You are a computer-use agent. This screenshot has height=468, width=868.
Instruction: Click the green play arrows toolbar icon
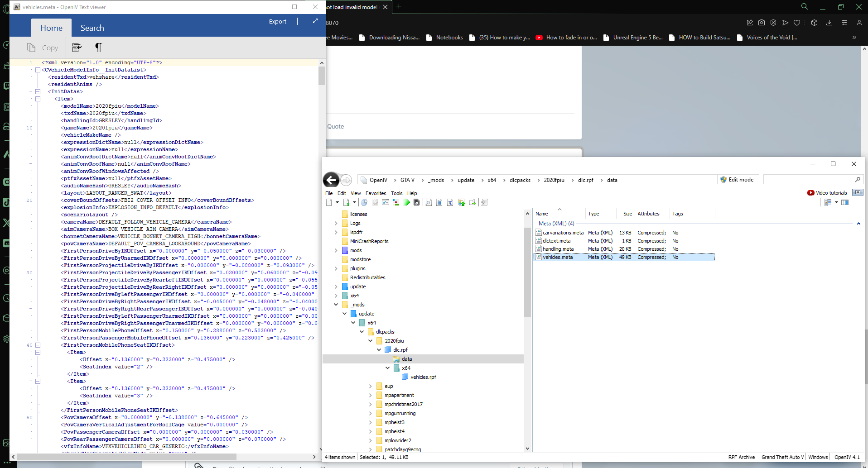point(407,202)
